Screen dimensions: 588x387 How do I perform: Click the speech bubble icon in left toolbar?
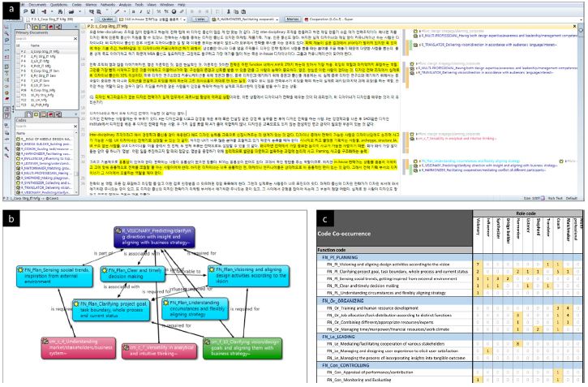tap(6, 40)
